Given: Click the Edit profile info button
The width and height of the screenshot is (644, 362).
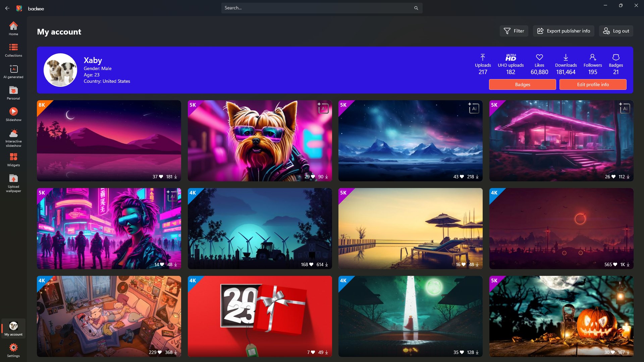Looking at the screenshot, I should coord(592,84).
